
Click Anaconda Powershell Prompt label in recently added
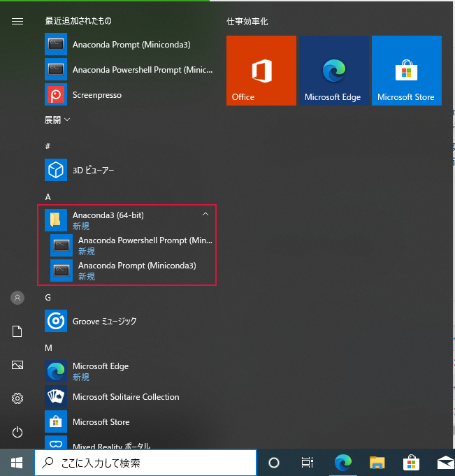[143, 70]
